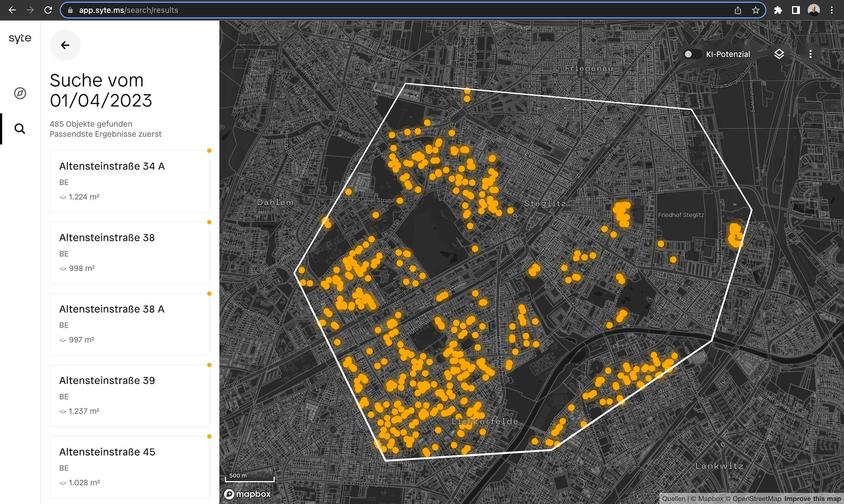Click the syte logo

click(20, 38)
